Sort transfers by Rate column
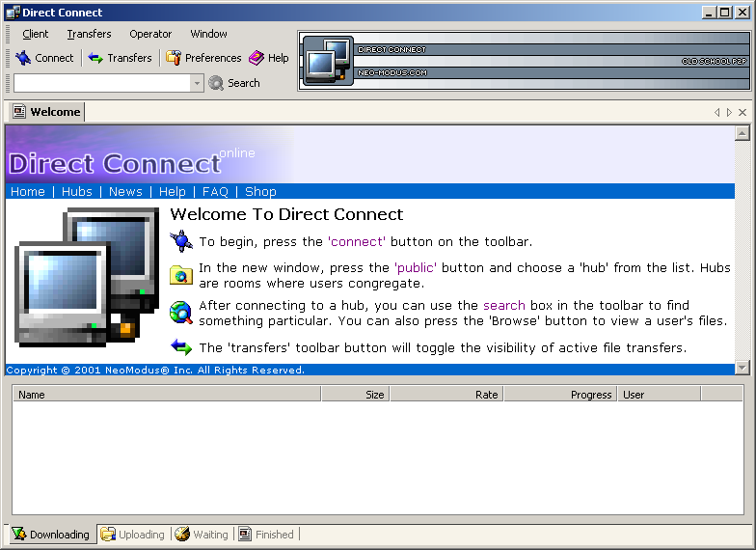 pos(447,394)
